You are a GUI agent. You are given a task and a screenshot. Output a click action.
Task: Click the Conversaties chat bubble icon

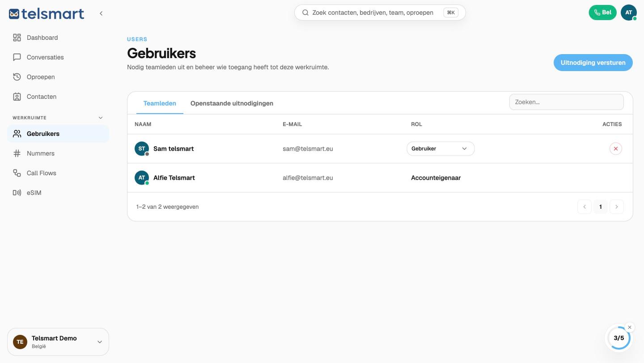17,57
